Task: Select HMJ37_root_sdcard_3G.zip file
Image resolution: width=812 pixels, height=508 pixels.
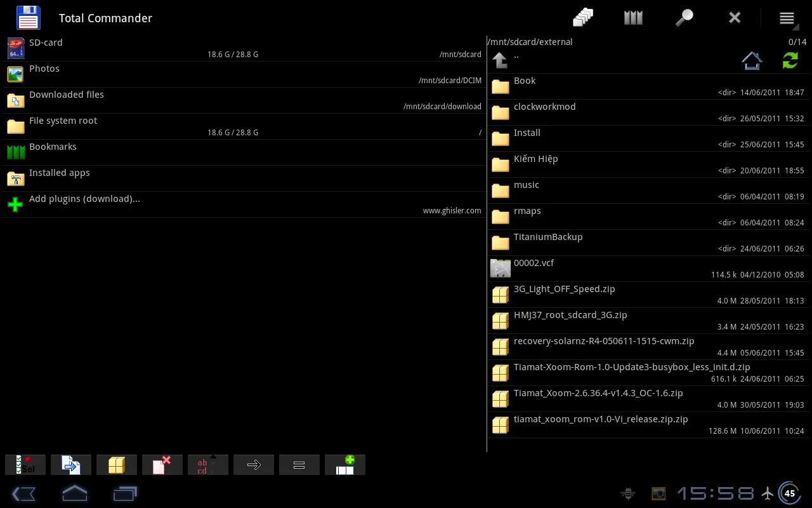Action: (x=647, y=321)
